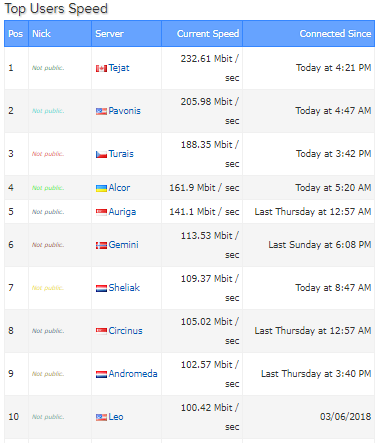Viewport: 380px width, 443px height.
Task: Click the flag icon next to Auriga
Action: tap(101, 212)
